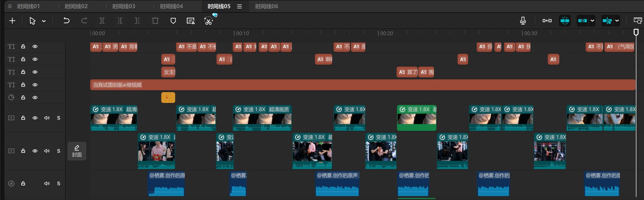Screen dimensions: 644x200
Task: Hide the upper cat video track
Action: coord(35,118)
